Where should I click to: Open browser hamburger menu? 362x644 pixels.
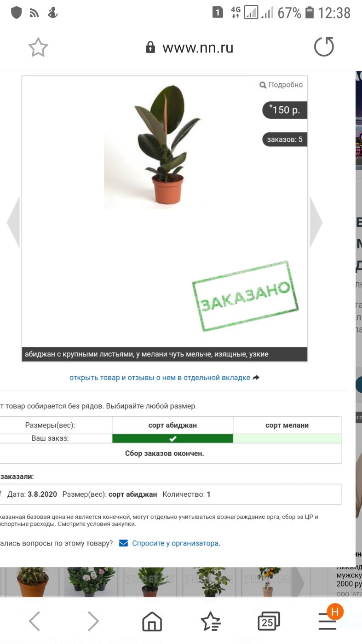(328, 621)
